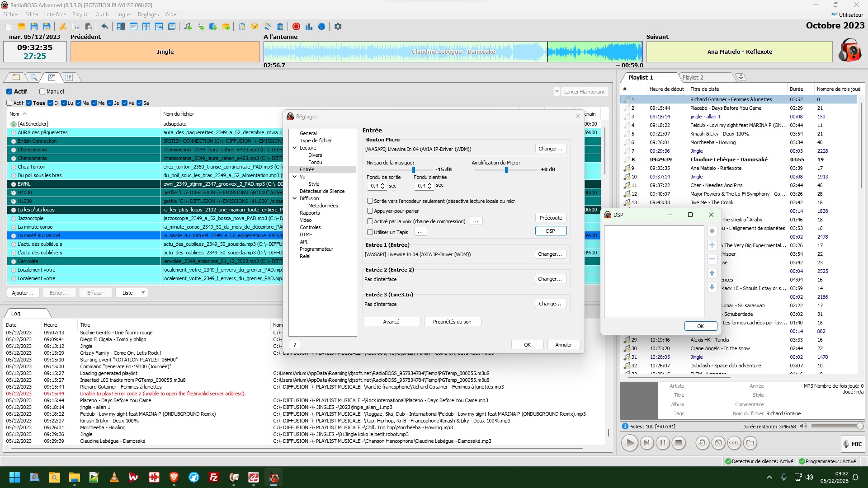The width and height of the screenshot is (868, 488).
Task: Open the Jingles menu
Action: click(x=123, y=14)
